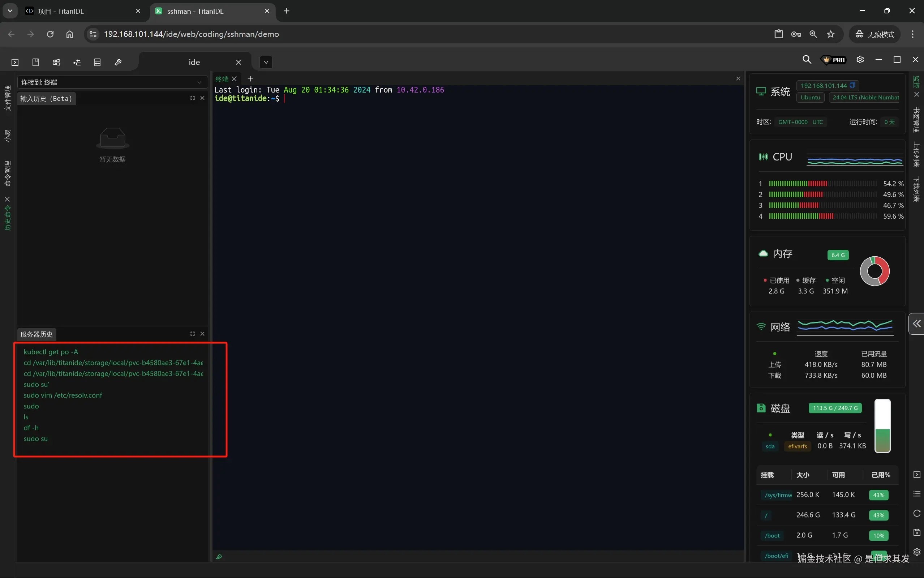Switch to the 终端 terminal tab
The image size is (924, 578).
click(x=222, y=79)
